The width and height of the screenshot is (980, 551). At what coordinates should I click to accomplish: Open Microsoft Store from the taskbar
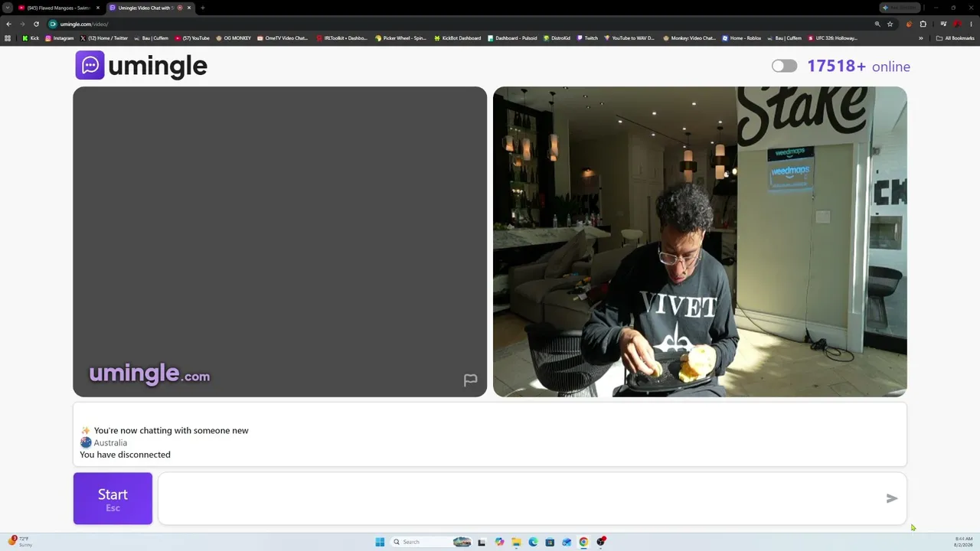point(550,542)
